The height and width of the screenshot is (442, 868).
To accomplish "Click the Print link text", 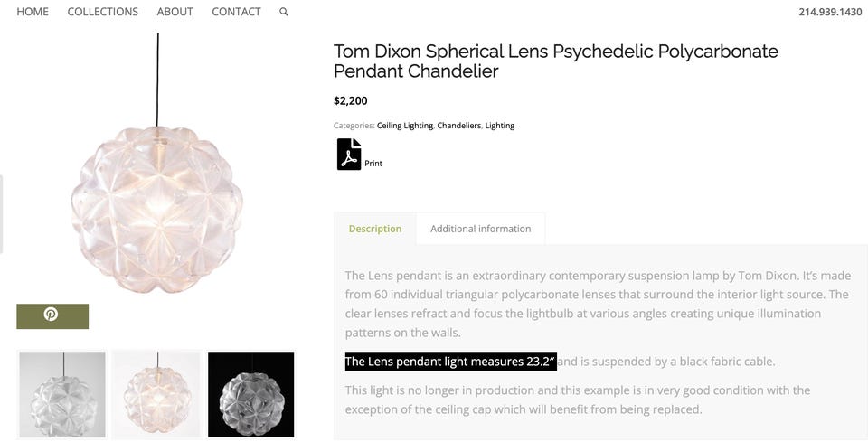I will click(373, 164).
